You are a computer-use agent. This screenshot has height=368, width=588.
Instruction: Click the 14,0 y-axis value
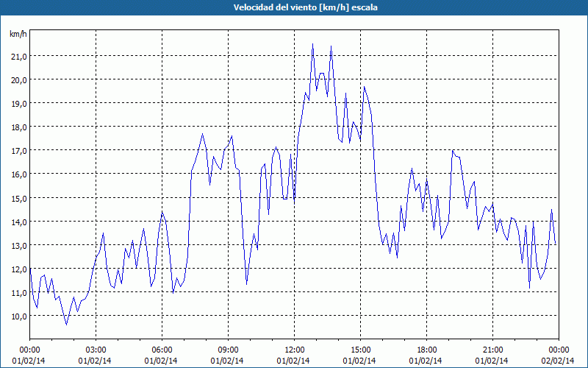click(18, 222)
